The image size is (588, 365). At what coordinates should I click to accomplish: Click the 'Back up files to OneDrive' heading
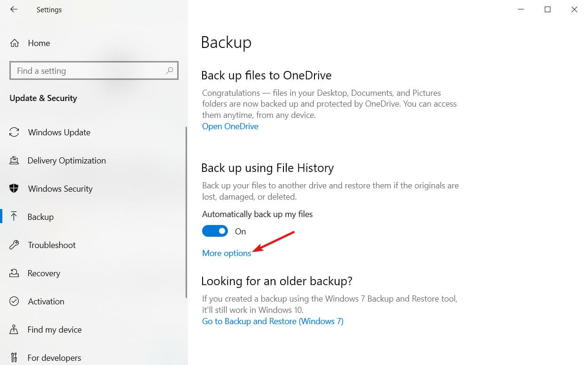pos(267,75)
